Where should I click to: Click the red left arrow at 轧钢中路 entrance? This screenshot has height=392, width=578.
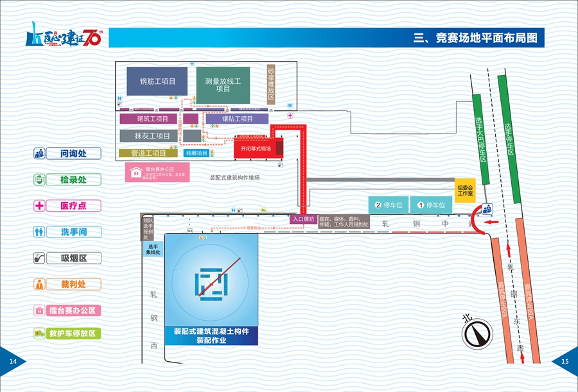(491, 222)
